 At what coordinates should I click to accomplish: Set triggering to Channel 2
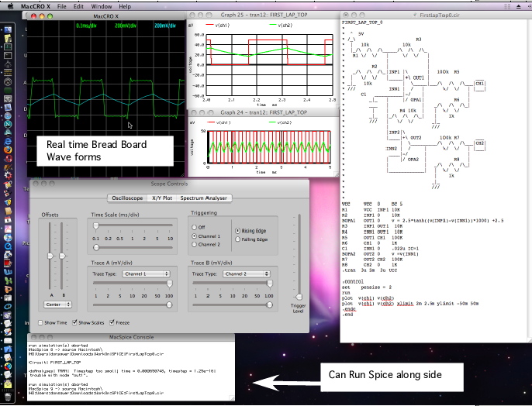coord(194,245)
